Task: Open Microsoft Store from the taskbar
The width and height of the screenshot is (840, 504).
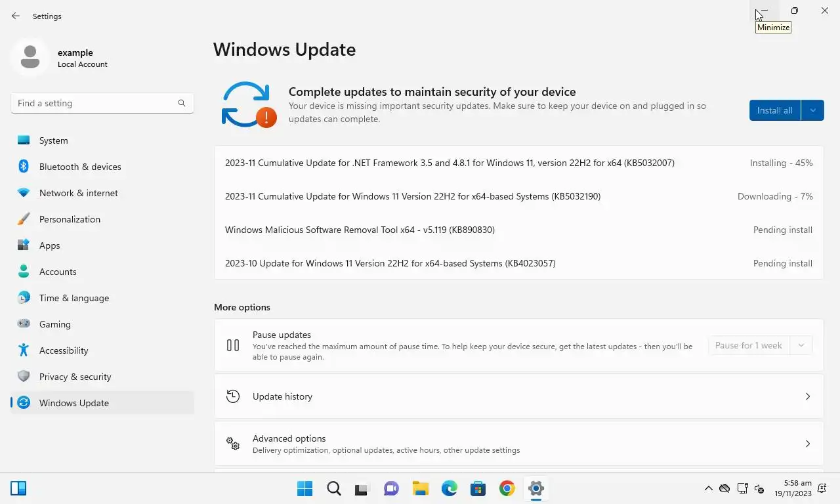Action: pyautogui.click(x=478, y=488)
